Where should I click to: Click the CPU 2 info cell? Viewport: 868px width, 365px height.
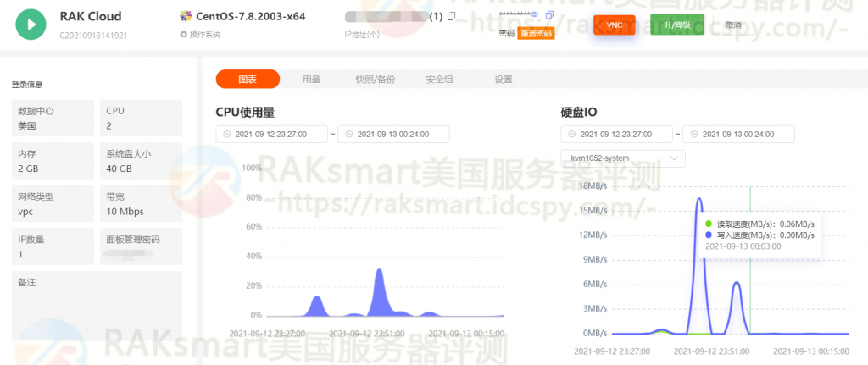tap(142, 118)
